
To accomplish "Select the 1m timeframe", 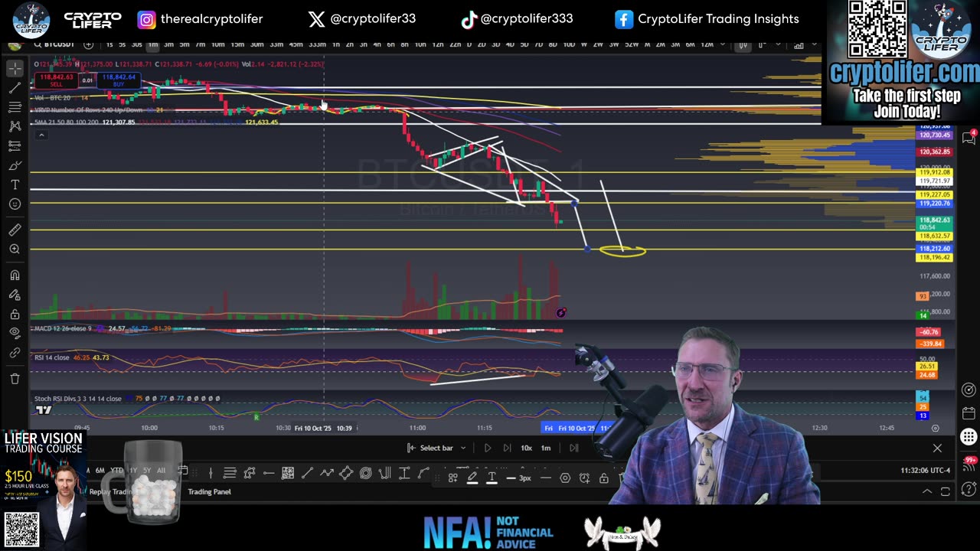I will pyautogui.click(x=153, y=44).
